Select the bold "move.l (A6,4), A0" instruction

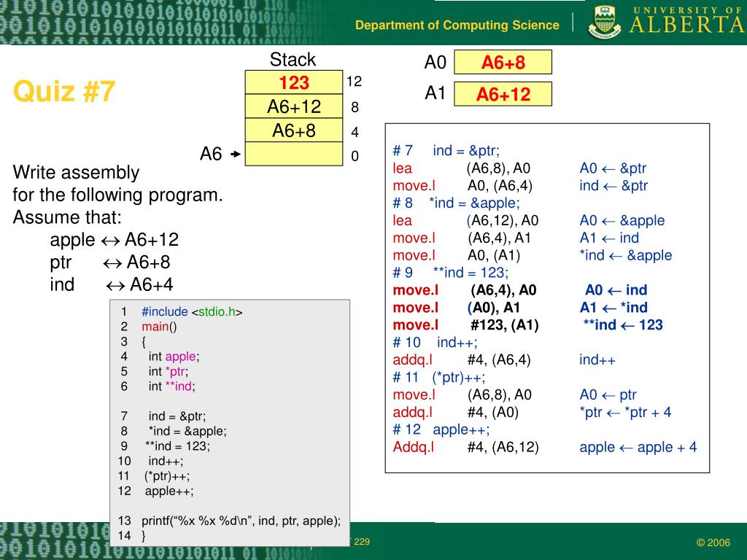click(x=465, y=290)
